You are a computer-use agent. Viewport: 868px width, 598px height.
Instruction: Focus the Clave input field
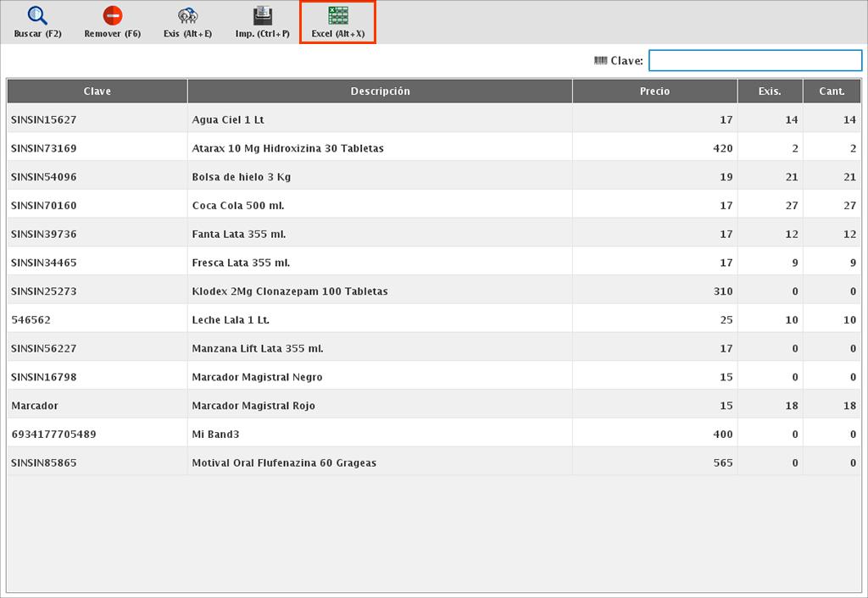coord(754,60)
